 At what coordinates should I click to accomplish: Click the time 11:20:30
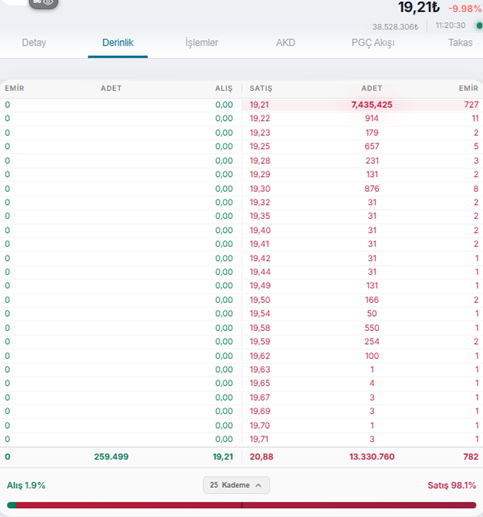(x=450, y=25)
